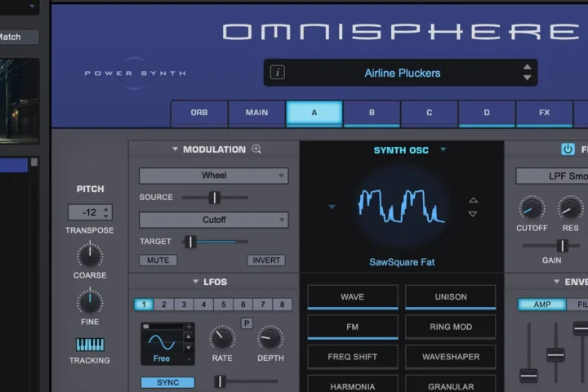This screenshot has width=588, height=392.
Task: Switch to the ORB tab
Action: [x=199, y=113]
